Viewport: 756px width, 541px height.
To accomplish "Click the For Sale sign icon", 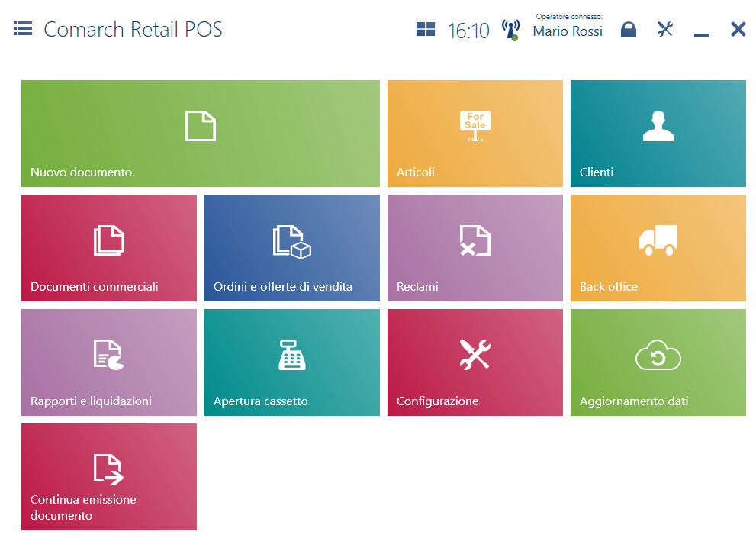I will tap(475, 126).
